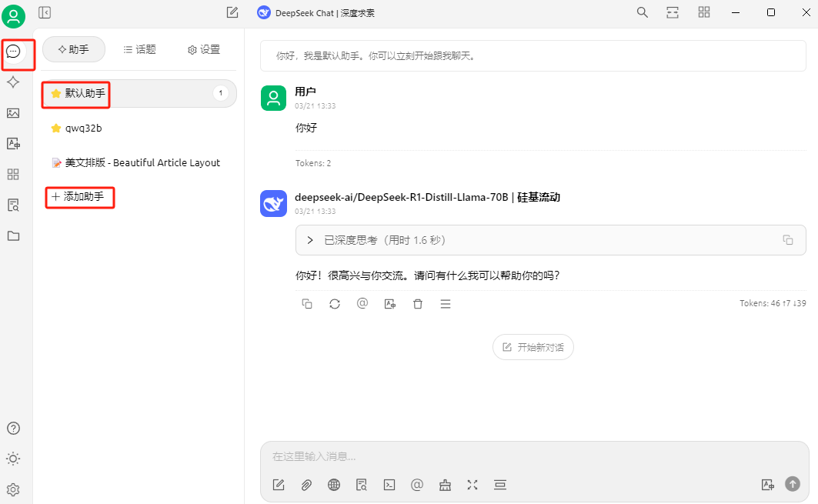Image resolution: width=818 pixels, height=504 pixels.
Task: Attach a file with paperclip icon
Action: pyautogui.click(x=306, y=485)
